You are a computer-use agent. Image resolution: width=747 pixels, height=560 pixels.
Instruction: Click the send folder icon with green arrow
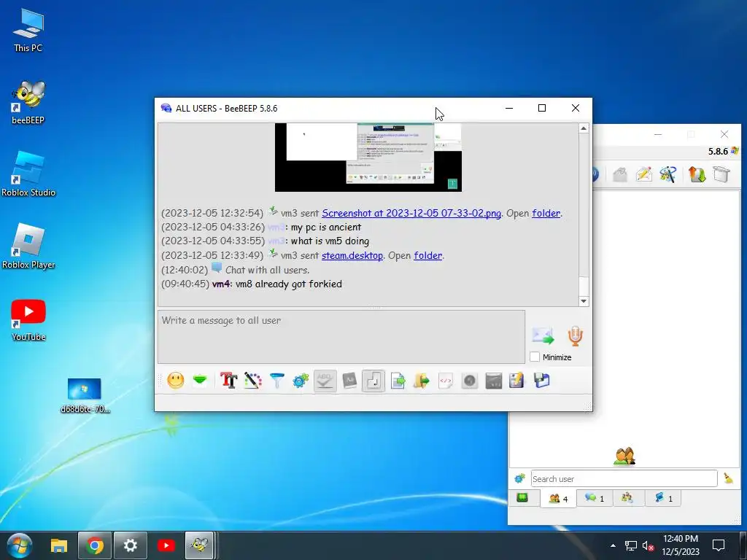tap(422, 381)
